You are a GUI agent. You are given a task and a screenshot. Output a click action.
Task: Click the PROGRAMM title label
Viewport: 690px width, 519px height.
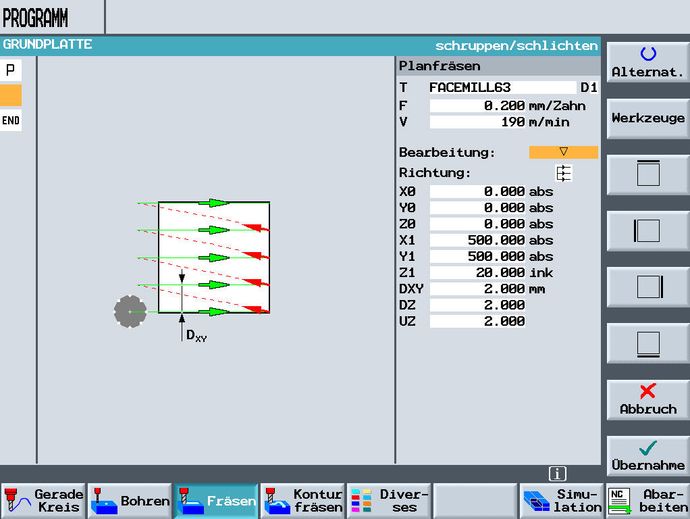click(35, 18)
